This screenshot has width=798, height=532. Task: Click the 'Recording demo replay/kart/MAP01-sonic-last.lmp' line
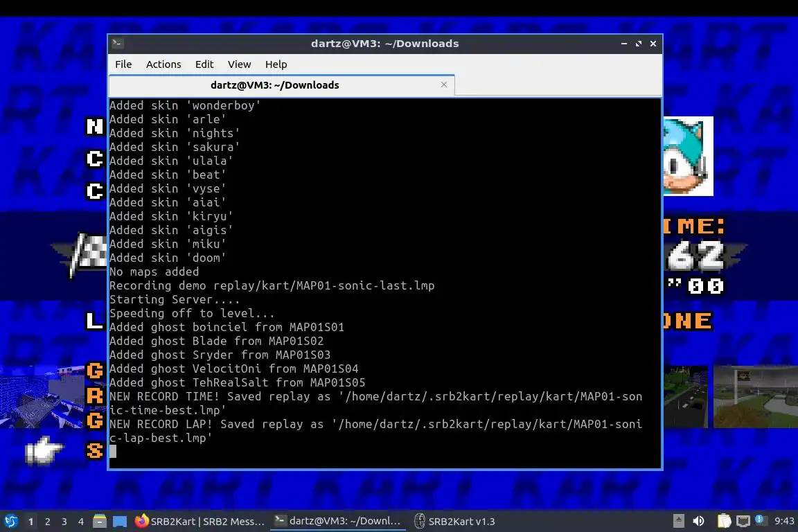point(272,285)
